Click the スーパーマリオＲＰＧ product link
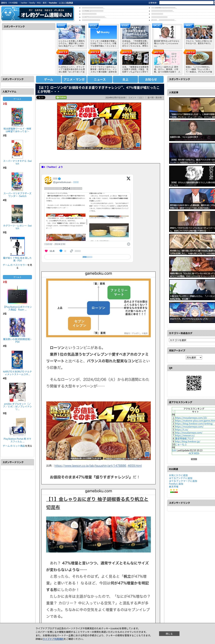 tap(17, 162)
